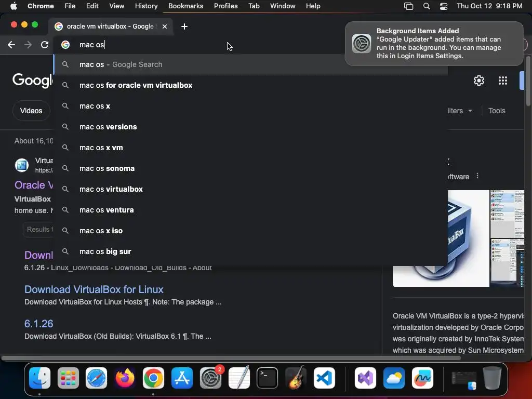
Task: Close the oracle vm virtualbox tab
Action: pos(165,26)
